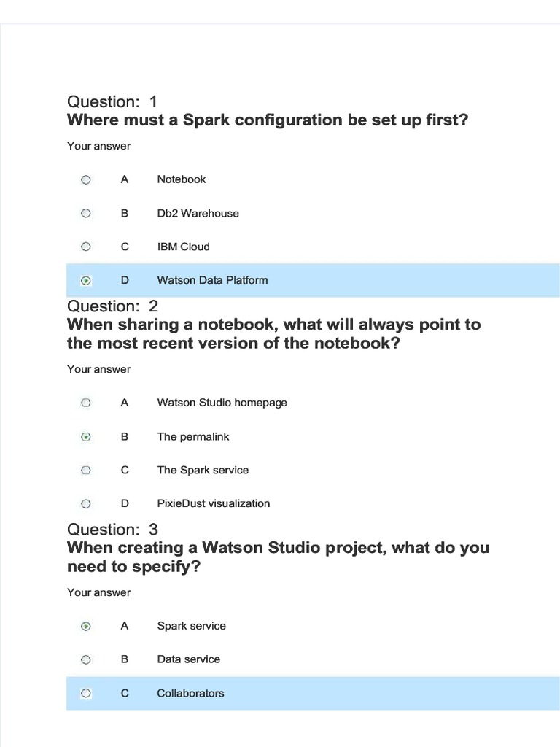Click the Notebook answer text
Screen dimensions: 560x747
coord(182,179)
